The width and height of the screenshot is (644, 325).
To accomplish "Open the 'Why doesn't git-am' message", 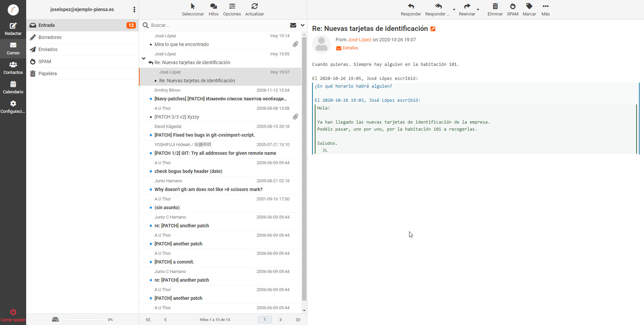I will point(220,185).
